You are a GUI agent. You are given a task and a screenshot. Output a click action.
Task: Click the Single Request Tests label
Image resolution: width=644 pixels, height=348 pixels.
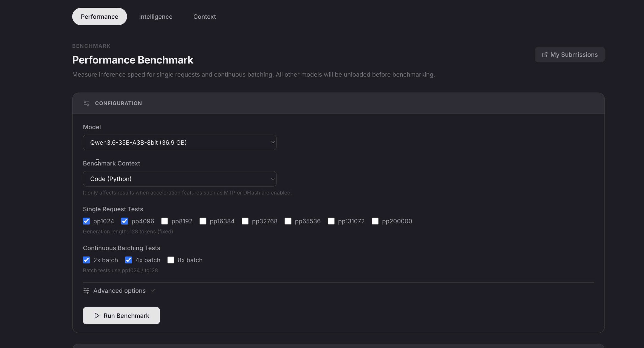[x=113, y=209]
